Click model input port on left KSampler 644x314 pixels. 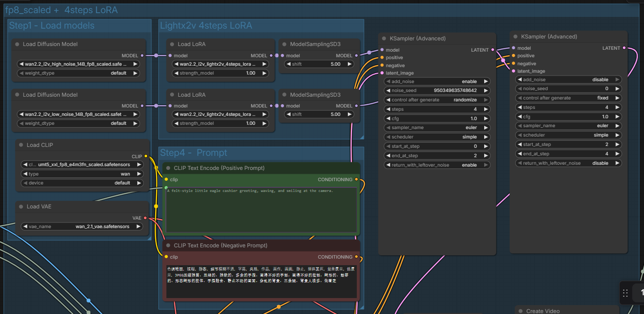382,50
